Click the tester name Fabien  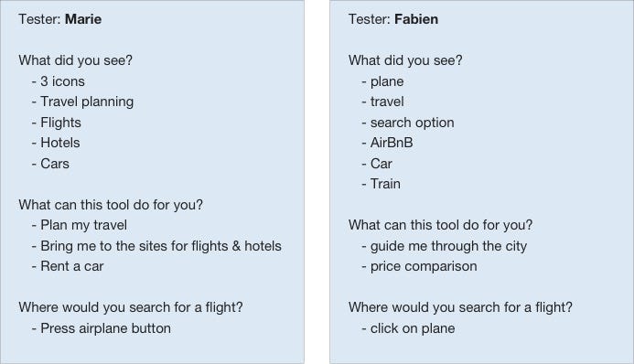(416, 19)
